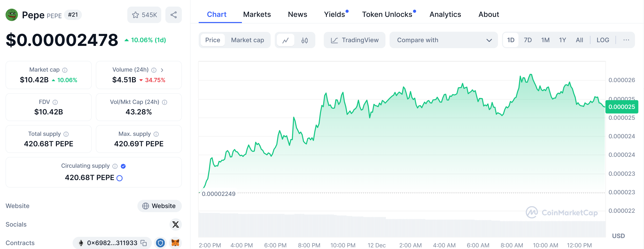Select the 7D time range
The width and height of the screenshot is (644, 249).
[528, 40]
